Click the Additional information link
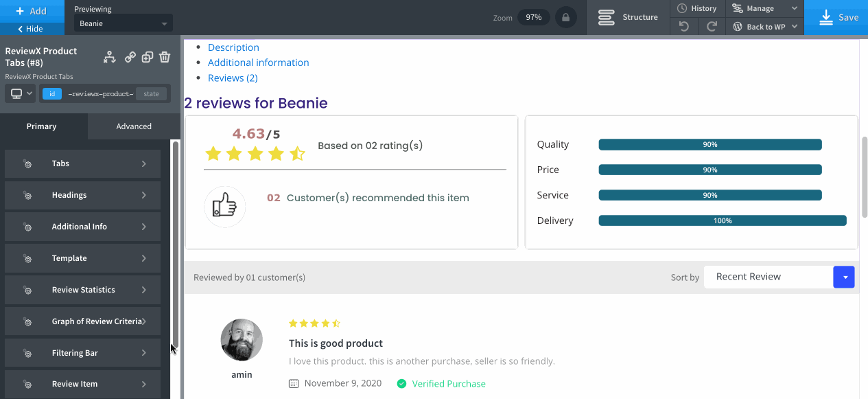This screenshot has height=399, width=868. pyautogui.click(x=258, y=62)
